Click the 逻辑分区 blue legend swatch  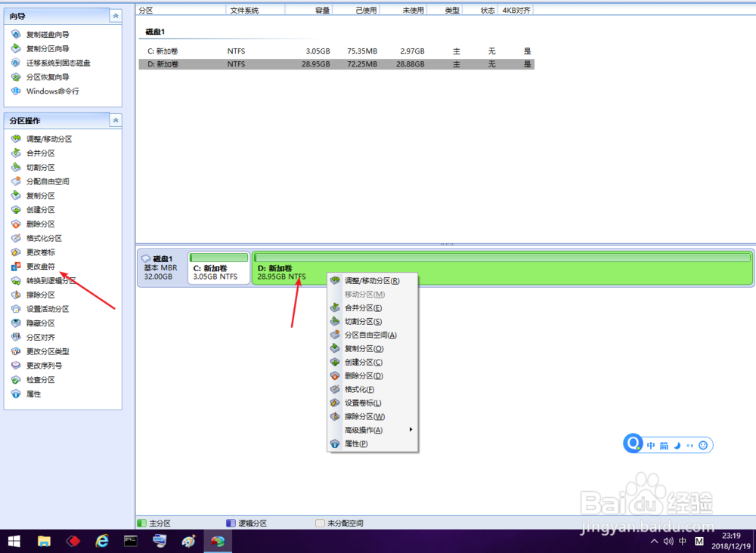point(231,523)
